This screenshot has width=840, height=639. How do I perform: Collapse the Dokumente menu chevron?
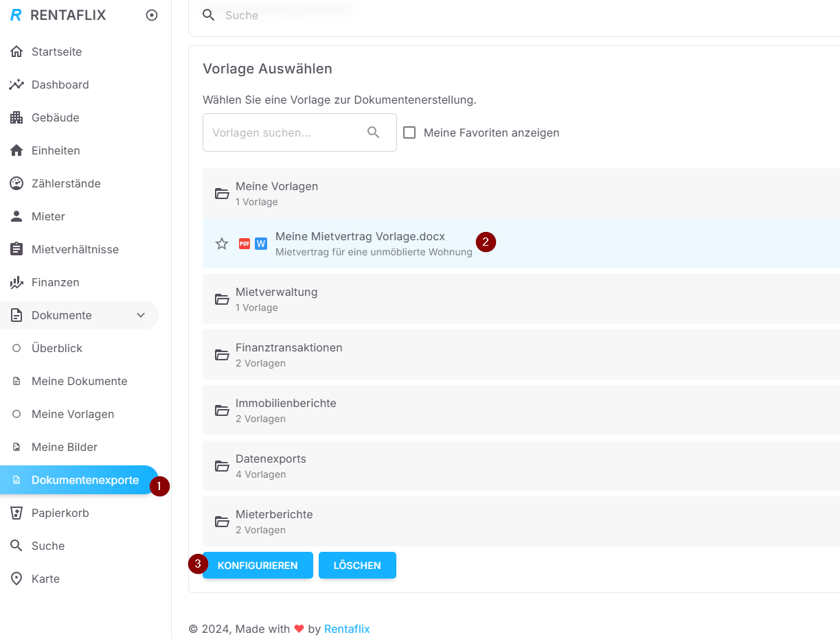click(141, 316)
